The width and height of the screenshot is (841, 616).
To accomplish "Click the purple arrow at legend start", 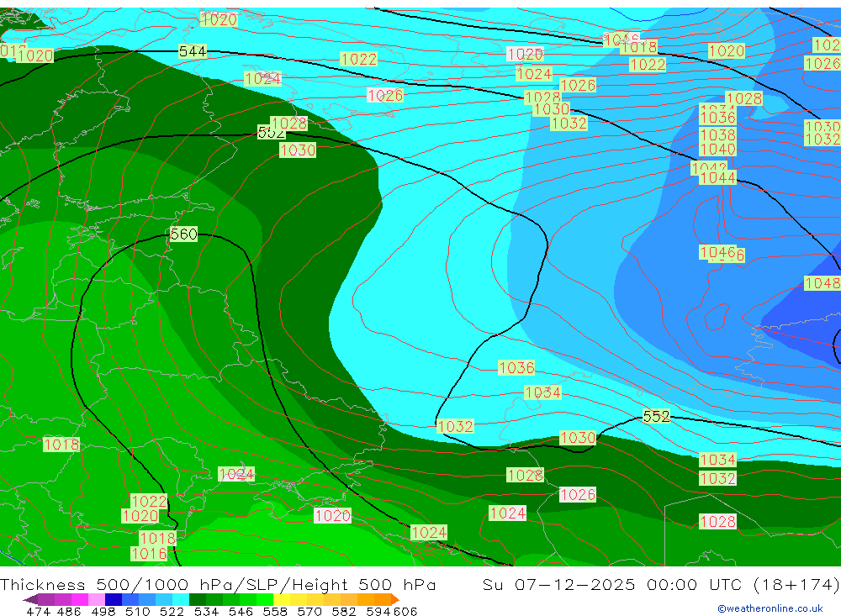I will tap(30, 599).
